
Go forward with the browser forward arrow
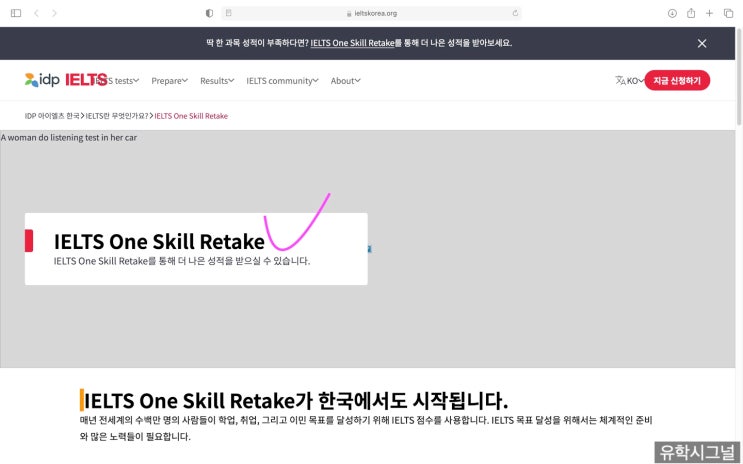54,13
